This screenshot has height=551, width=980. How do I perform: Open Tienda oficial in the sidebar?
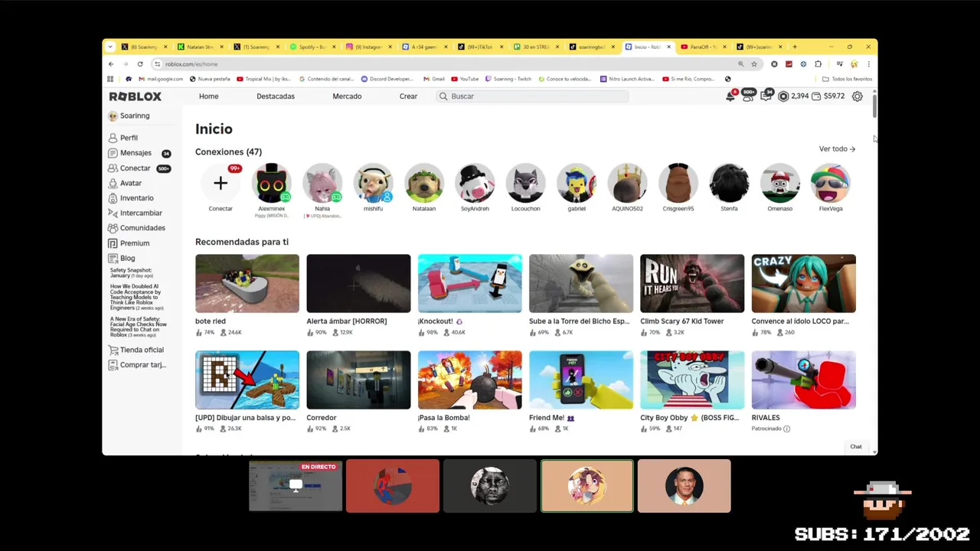[142, 350]
